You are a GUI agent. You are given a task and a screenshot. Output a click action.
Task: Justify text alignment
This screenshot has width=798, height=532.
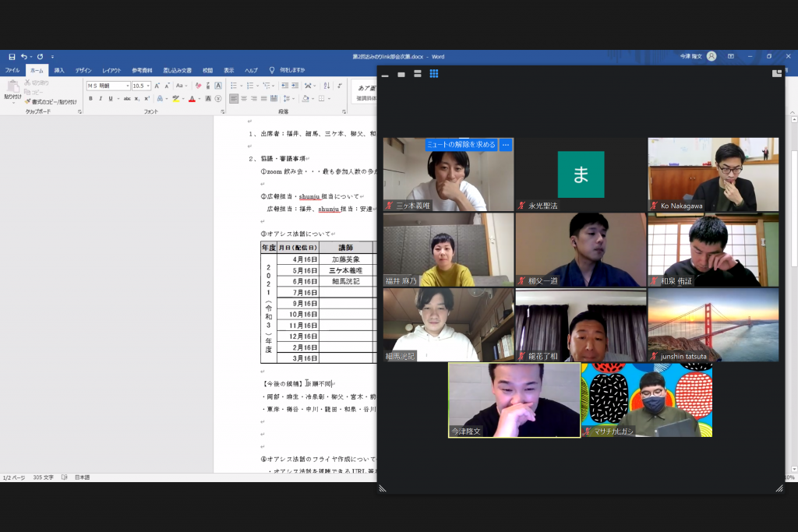[x=263, y=99]
